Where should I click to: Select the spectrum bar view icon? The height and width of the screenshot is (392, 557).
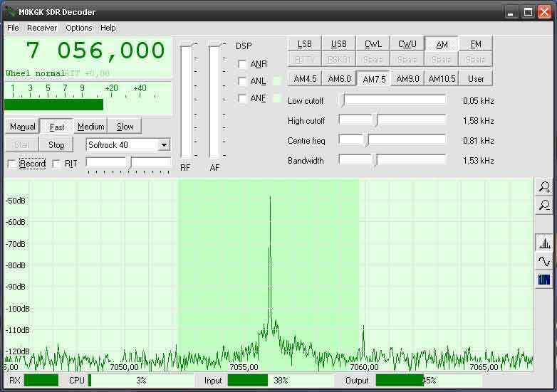[544, 243]
